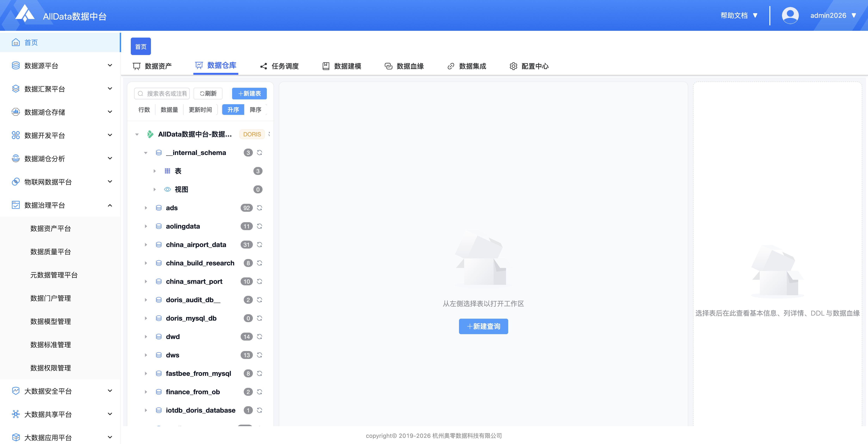This screenshot has width=868, height=444.
Task: Click the 表 table grid icon
Action: point(167,171)
